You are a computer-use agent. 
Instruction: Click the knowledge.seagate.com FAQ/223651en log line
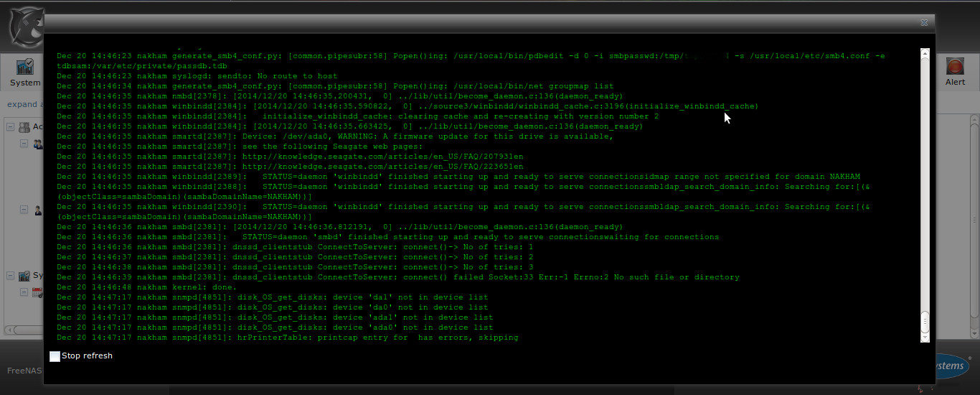click(x=290, y=166)
